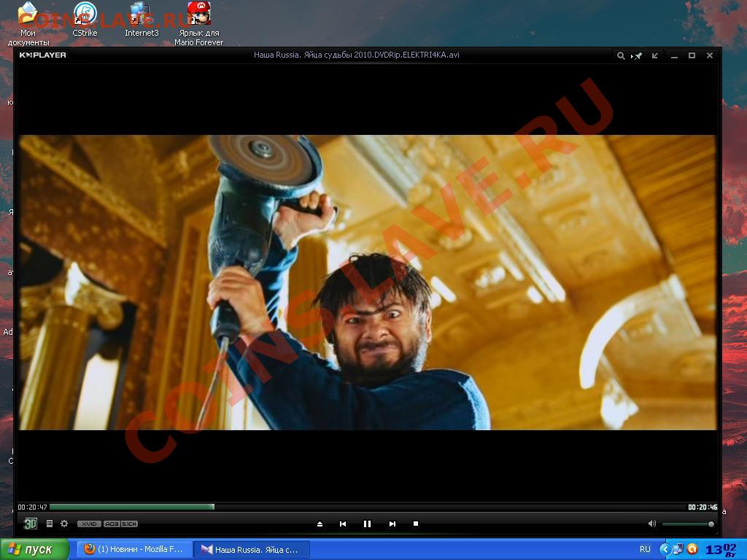Click the video seek progress bar

365,507
